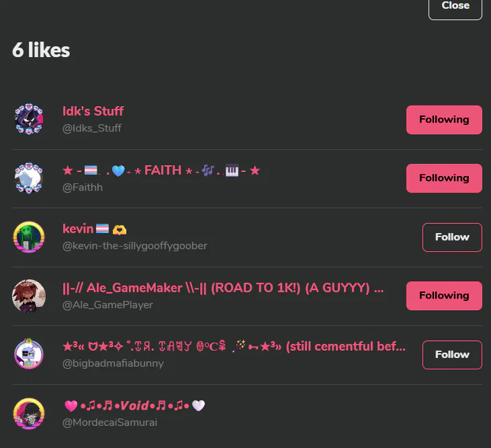Image resolution: width=491 pixels, height=448 pixels.
Task: Close the likes dialog
Action: click(455, 7)
